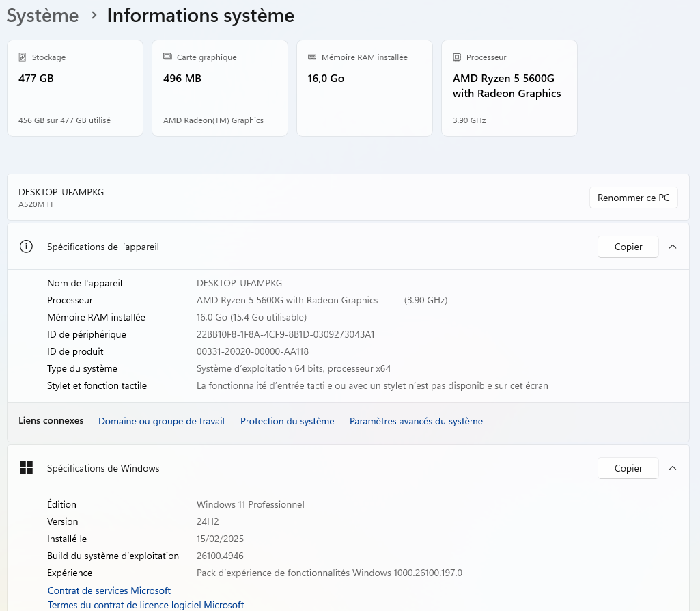
Task: Click the info icon beside Spécifications de l'appareil
Action: (27, 247)
